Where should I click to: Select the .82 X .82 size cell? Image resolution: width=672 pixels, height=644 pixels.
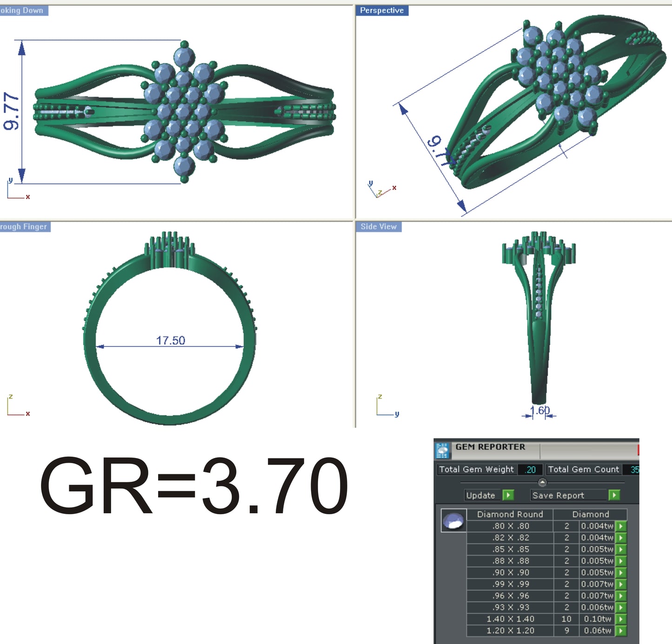pos(510,538)
